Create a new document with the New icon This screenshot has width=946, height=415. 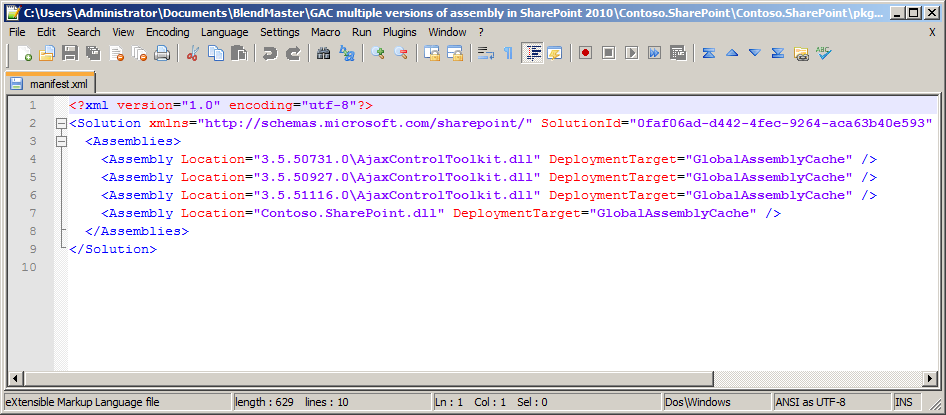pyautogui.click(x=25, y=54)
